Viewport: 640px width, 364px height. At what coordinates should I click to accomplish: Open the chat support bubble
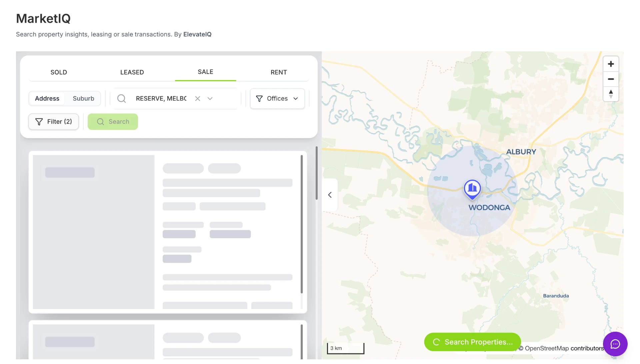click(x=615, y=344)
